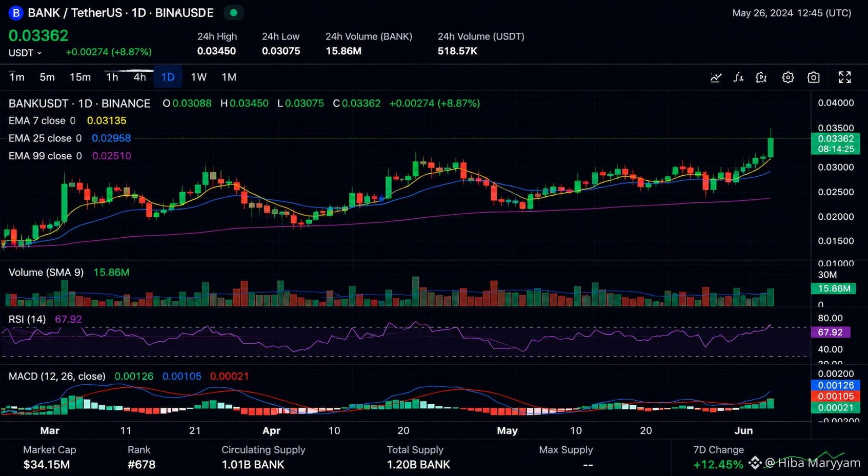The height and width of the screenshot is (476, 868).
Task: Click the Volume (SMA 9) indicator label
Action: [x=46, y=273]
